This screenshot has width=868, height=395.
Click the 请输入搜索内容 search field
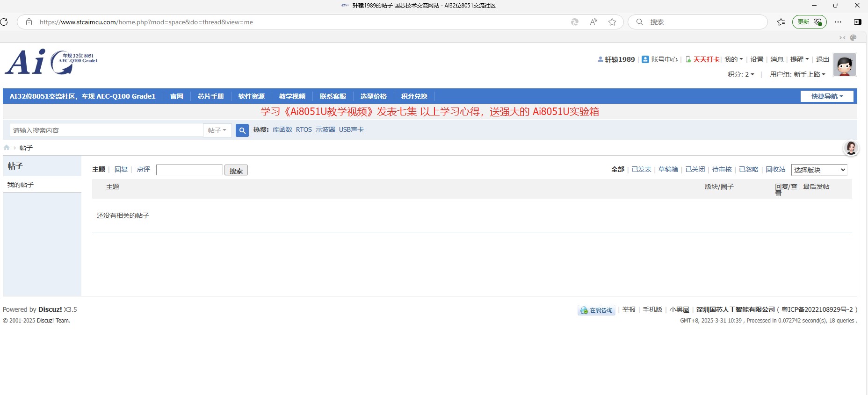[x=107, y=130]
